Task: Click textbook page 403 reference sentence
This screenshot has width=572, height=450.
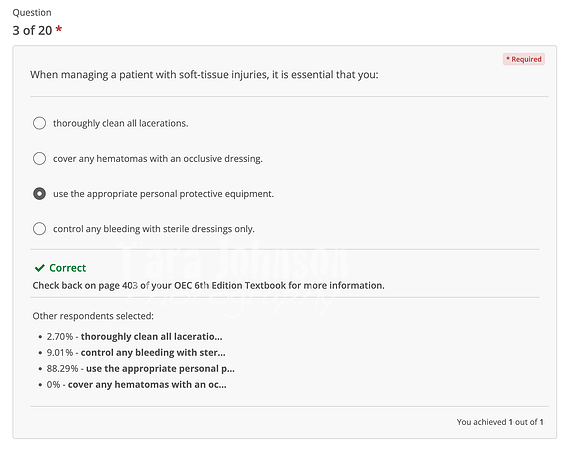Action: pos(208,285)
